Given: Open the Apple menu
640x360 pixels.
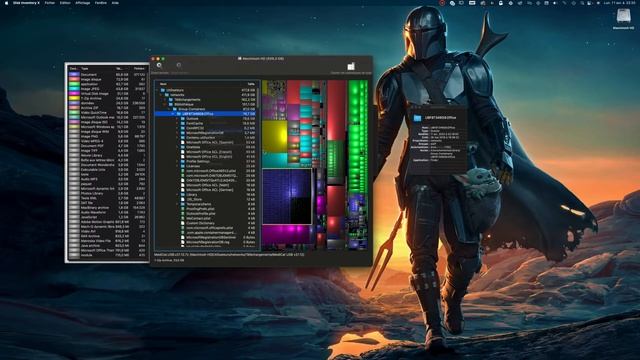Looking at the screenshot, I should [x=6, y=3].
